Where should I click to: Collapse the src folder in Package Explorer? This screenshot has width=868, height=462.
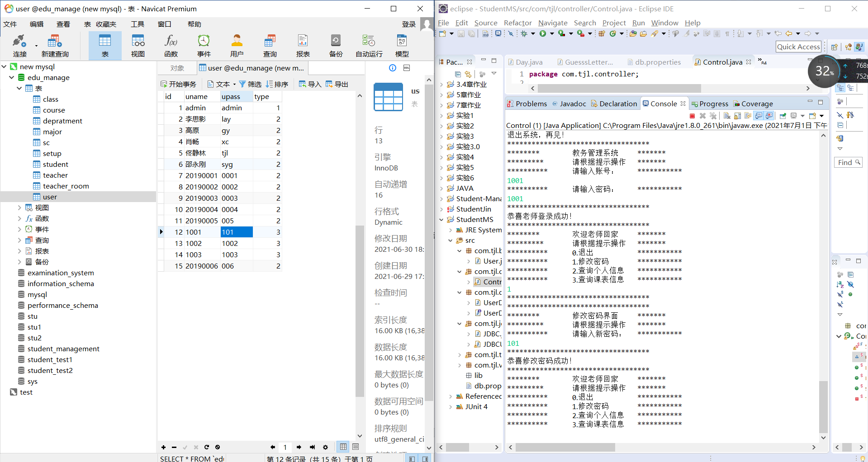tap(451, 240)
